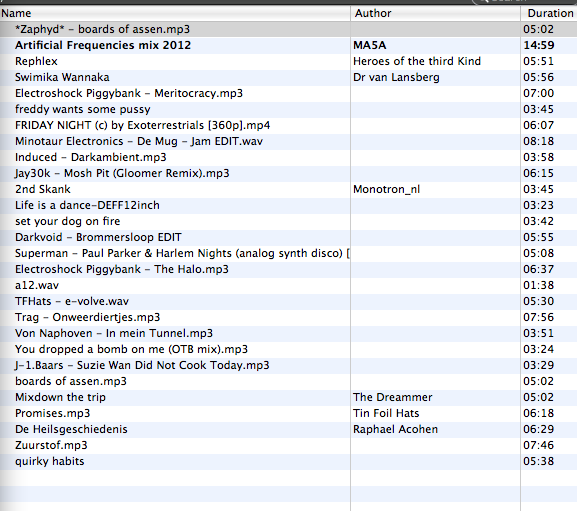Image resolution: width=577 pixels, height=511 pixels.
Task: Select FRIDAY NIGHT by Exoterrestrials video file
Action: [x=288, y=125]
